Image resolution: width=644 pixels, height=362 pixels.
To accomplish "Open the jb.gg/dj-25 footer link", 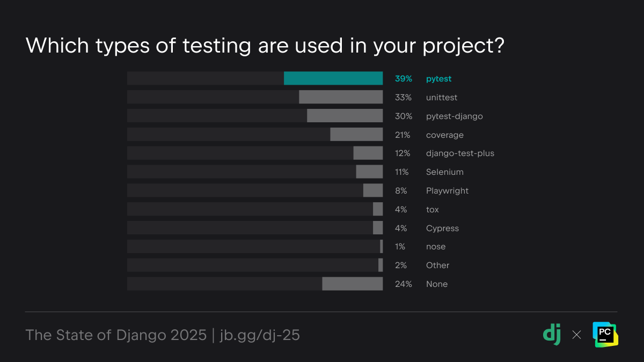I will [x=260, y=335].
